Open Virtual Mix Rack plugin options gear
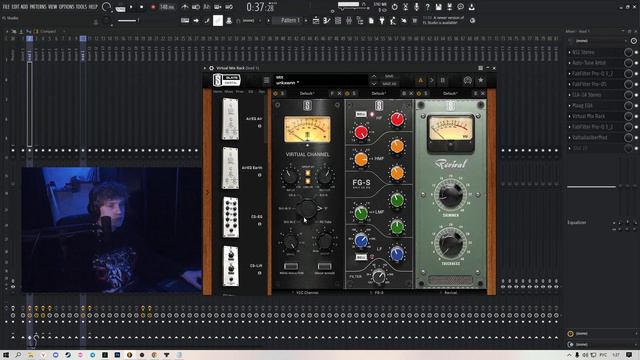 pos(211,68)
